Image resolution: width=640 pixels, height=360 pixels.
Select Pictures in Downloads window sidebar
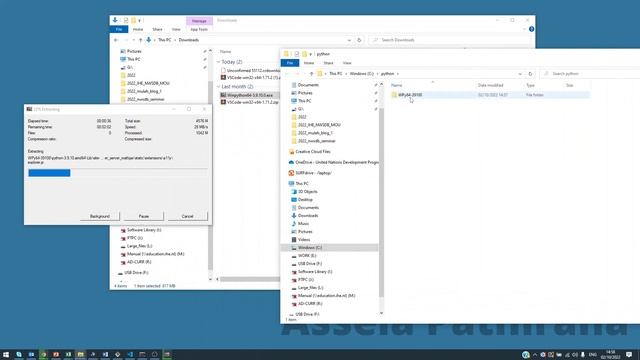tap(134, 51)
